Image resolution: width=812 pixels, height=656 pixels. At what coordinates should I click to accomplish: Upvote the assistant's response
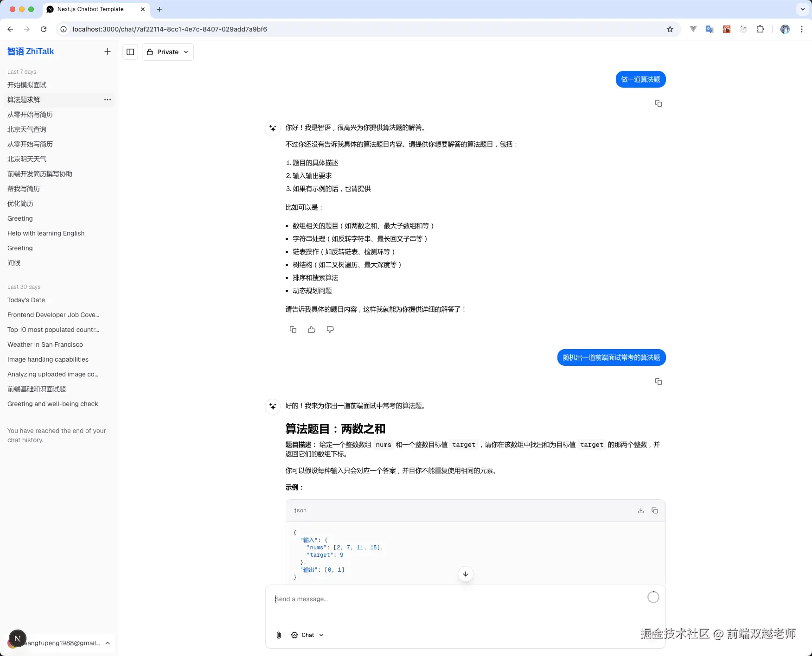tap(311, 329)
